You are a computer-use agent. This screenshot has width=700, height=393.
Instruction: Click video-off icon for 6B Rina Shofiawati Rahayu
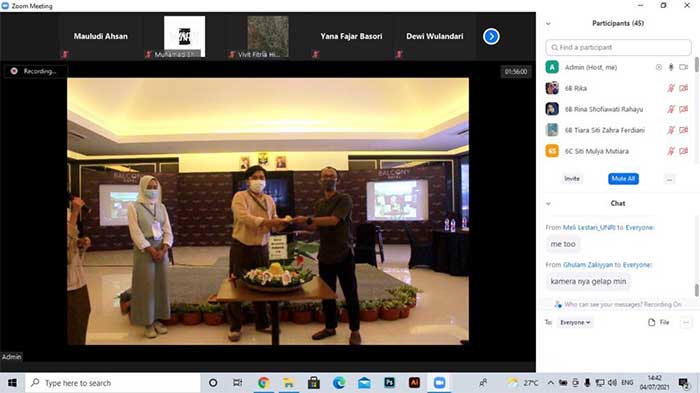click(683, 109)
